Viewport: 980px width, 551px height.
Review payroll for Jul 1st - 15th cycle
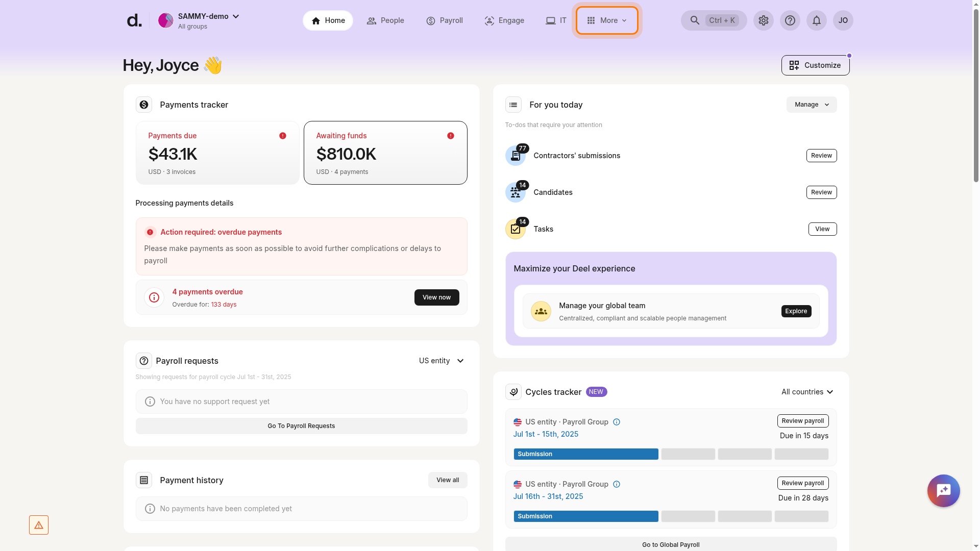point(803,421)
